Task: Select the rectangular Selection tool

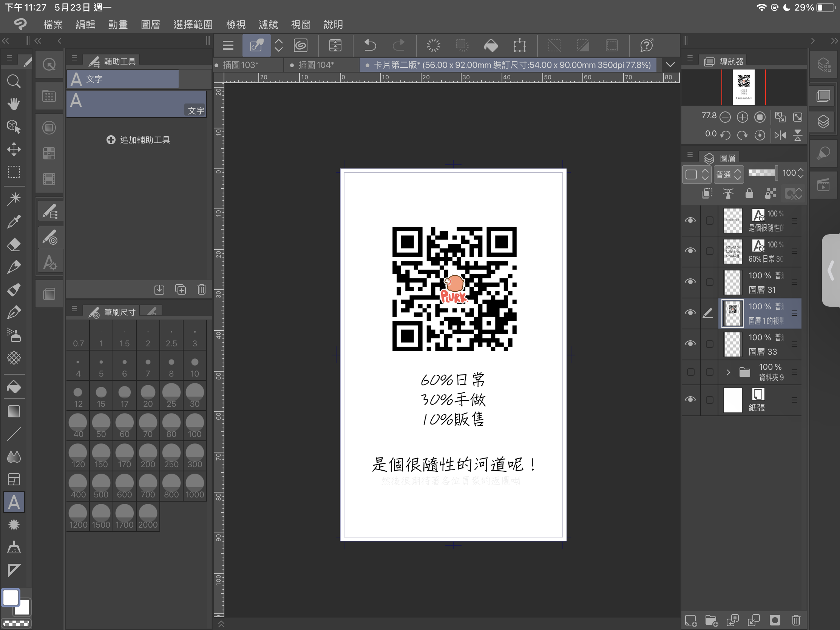Action: coord(14,172)
